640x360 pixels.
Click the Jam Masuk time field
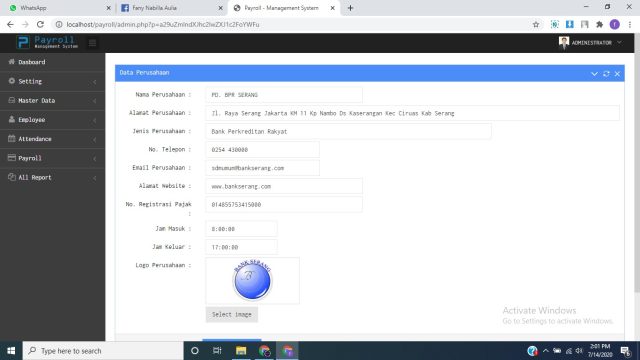tap(241, 229)
